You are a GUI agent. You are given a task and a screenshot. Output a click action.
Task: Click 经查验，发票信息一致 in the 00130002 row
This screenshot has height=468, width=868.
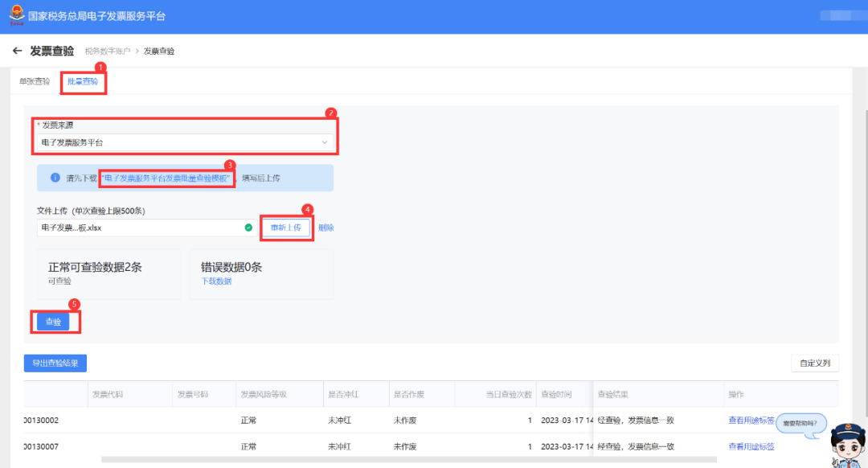click(636, 421)
